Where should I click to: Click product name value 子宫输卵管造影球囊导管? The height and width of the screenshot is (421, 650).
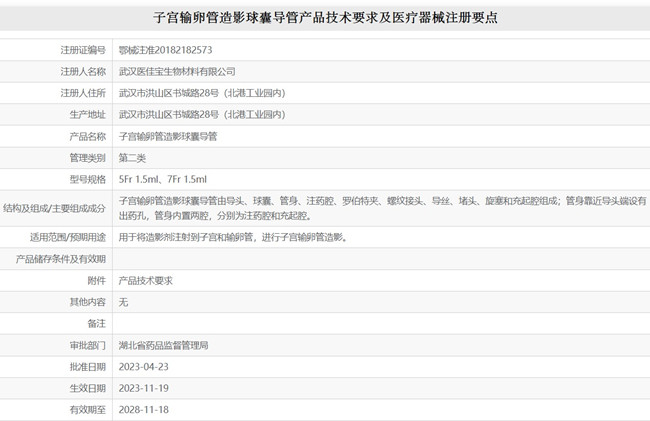(168, 136)
